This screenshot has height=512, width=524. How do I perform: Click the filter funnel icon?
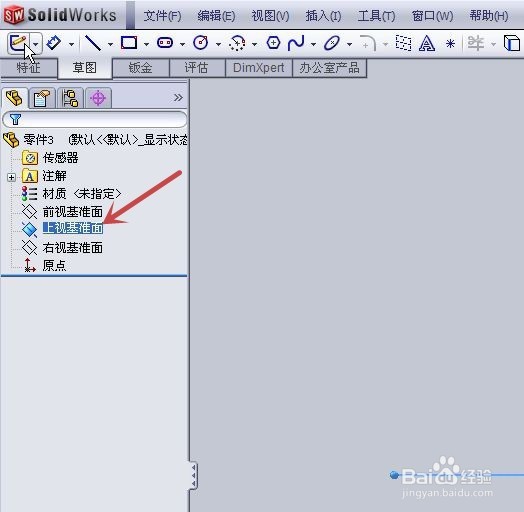pos(15,119)
